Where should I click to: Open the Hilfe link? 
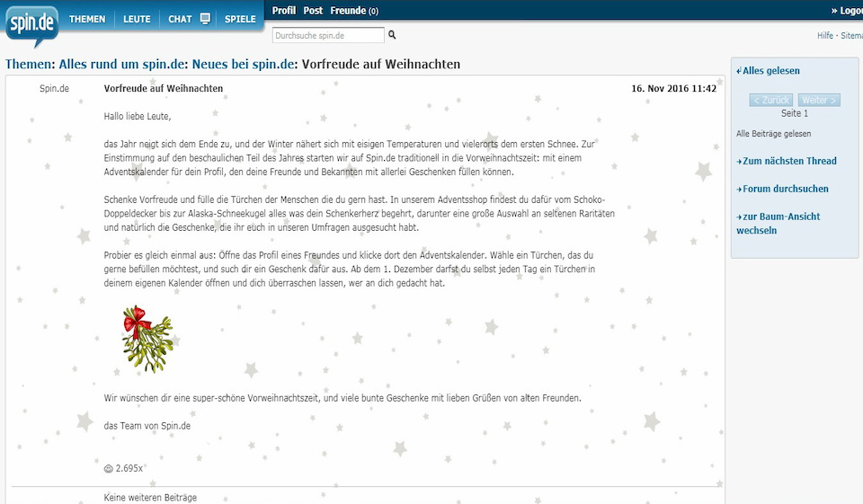(825, 35)
